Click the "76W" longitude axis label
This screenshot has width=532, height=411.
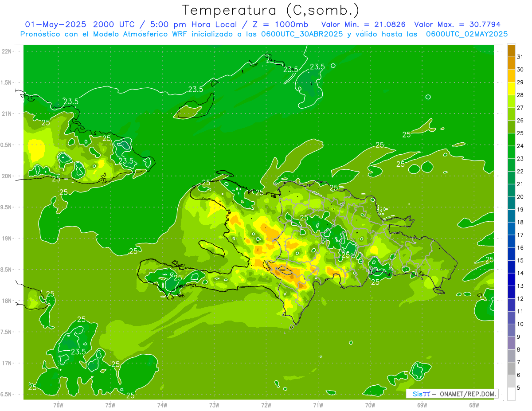click(58, 406)
